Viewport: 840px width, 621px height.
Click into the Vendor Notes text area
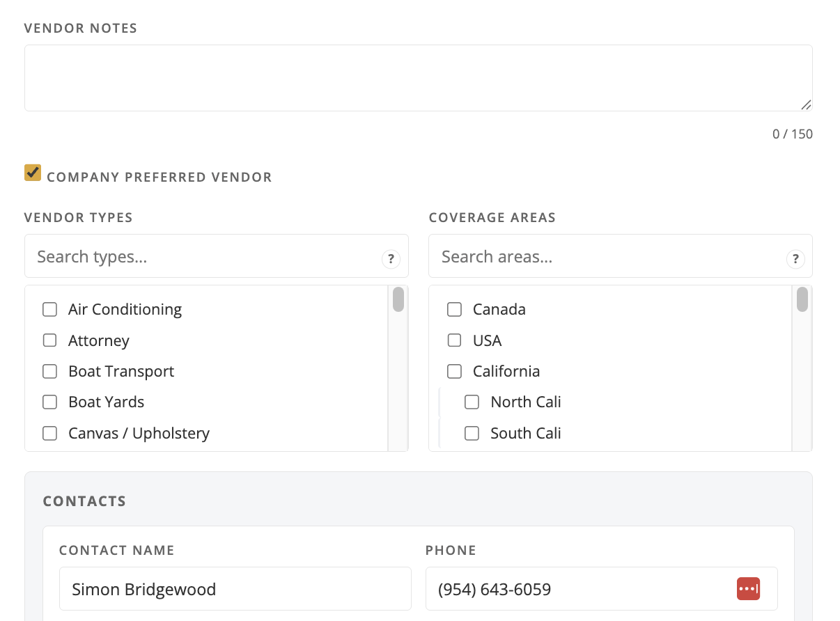[419, 78]
